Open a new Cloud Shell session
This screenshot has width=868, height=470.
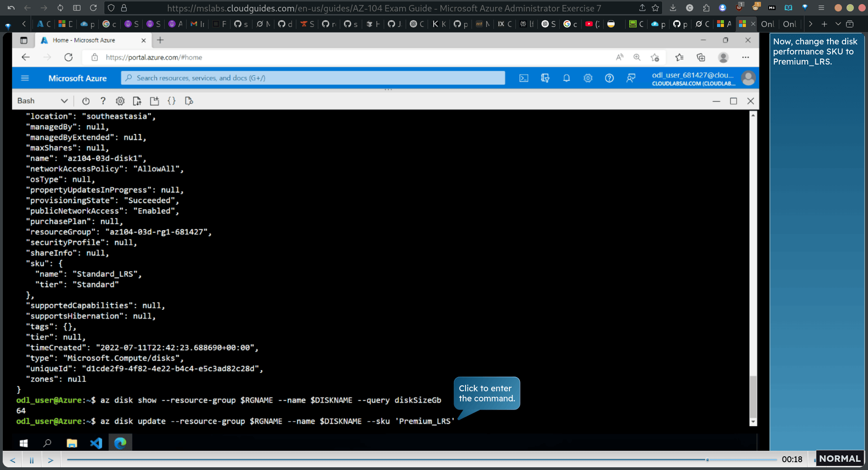pyautogui.click(x=154, y=101)
